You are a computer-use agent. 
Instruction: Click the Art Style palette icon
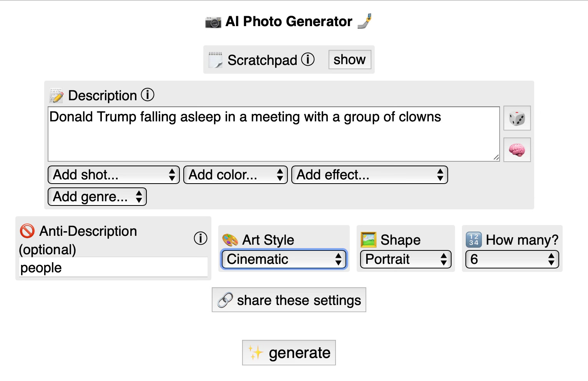tap(230, 240)
